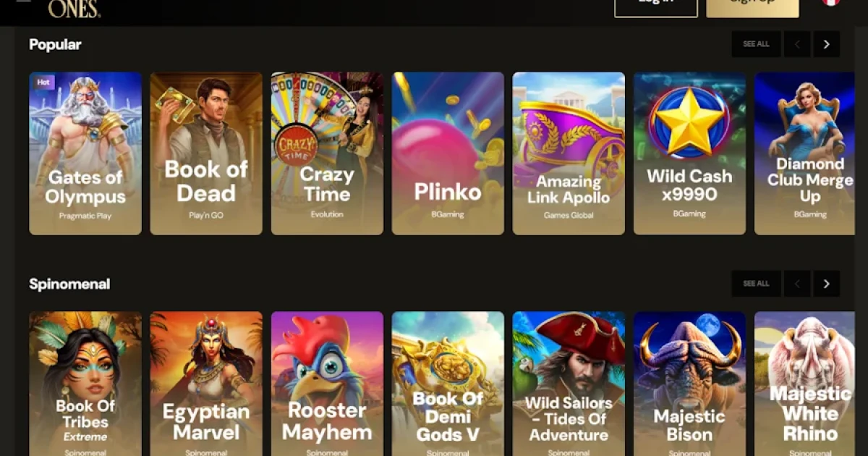The width and height of the screenshot is (868, 456).
Task: Click See All for Popular games
Action: [x=756, y=44]
